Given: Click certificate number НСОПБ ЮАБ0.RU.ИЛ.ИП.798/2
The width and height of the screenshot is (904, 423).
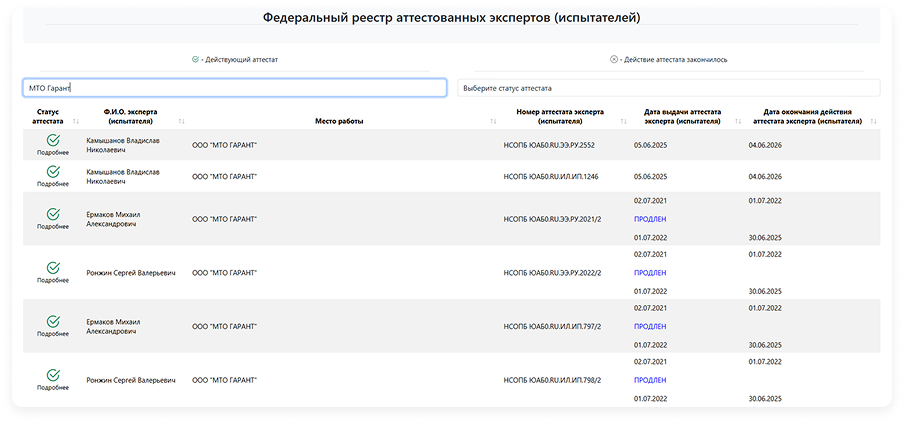Looking at the screenshot, I should (x=552, y=380).
